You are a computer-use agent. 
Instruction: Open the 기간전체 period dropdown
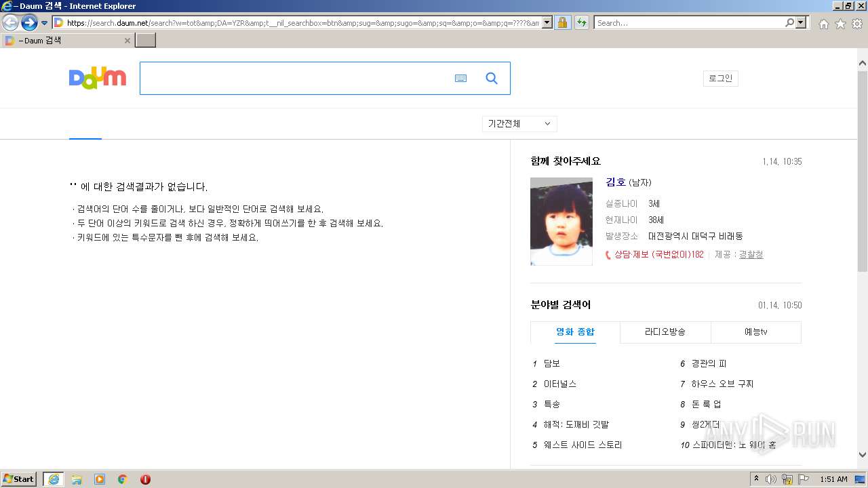pos(519,124)
